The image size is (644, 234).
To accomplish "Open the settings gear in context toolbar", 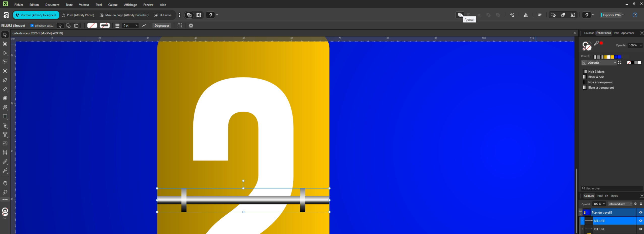I will 191,26.
